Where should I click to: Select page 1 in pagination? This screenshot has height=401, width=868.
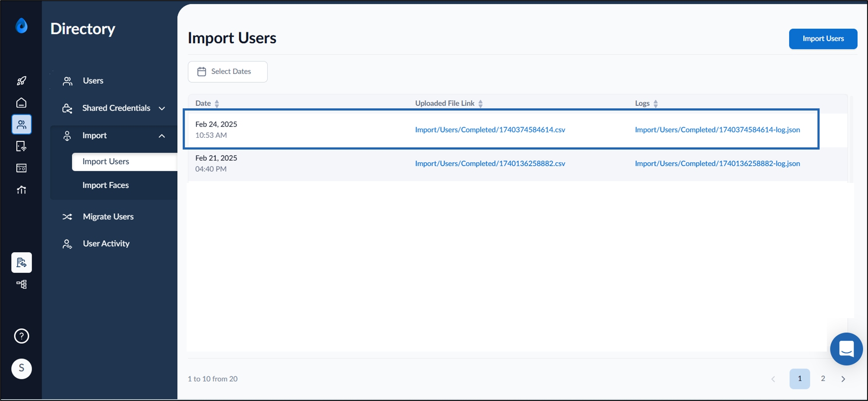pos(800,378)
